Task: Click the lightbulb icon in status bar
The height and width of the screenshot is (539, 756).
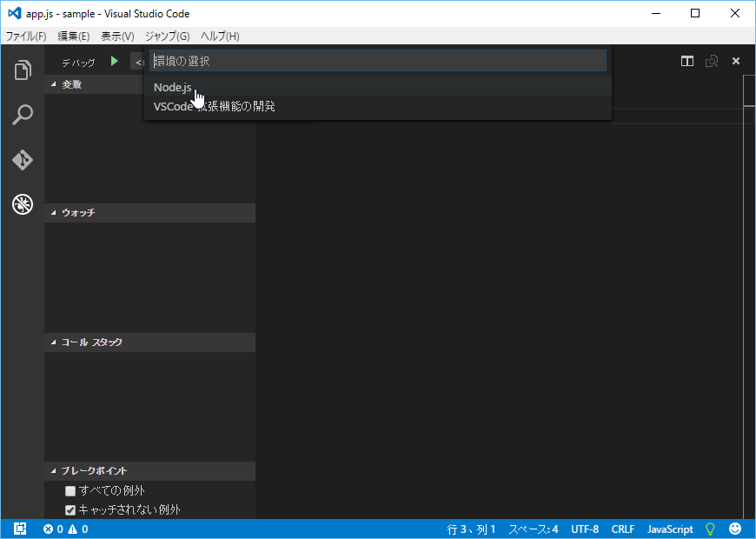Action: (x=710, y=529)
